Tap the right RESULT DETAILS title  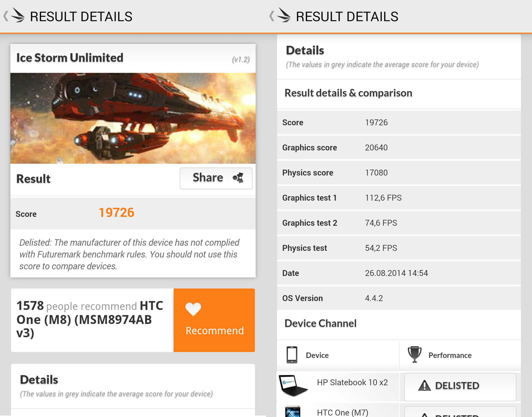[347, 17]
